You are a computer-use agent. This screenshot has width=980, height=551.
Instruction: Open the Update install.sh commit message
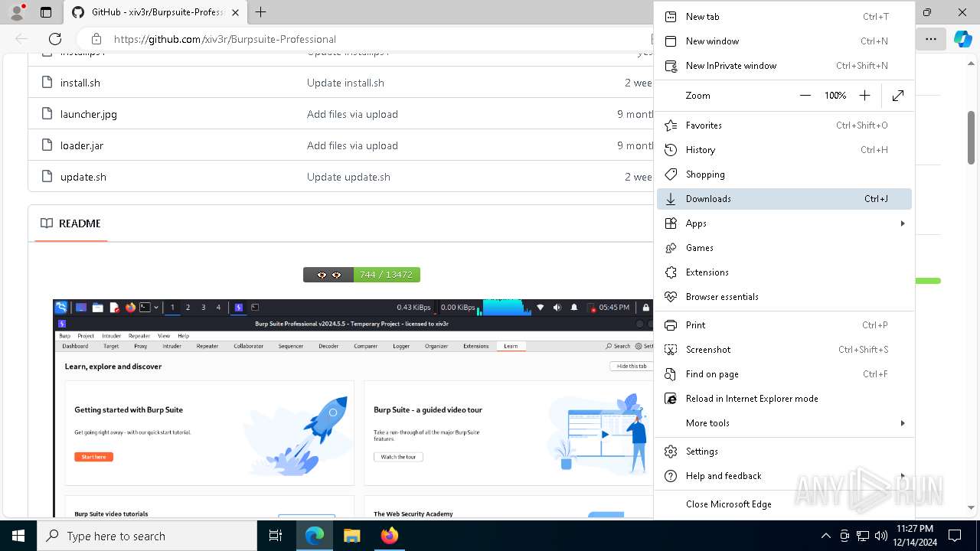[345, 83]
